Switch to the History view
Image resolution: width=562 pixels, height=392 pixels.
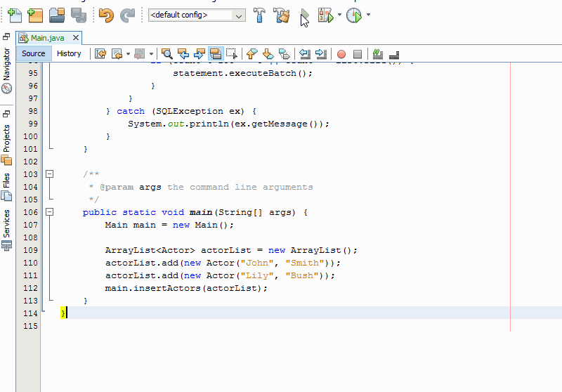tap(69, 53)
